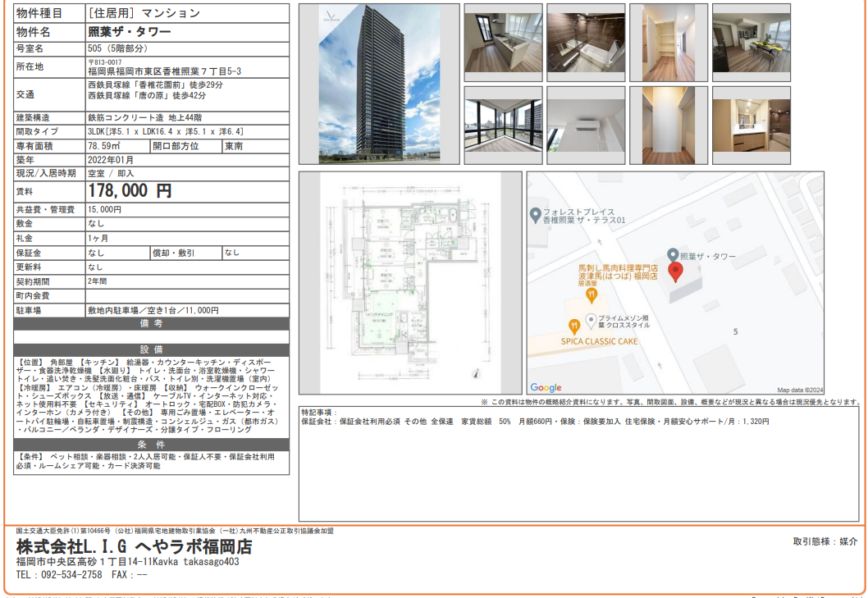
Task: Open the dining room photo thumbnail
Action: [x=751, y=43]
